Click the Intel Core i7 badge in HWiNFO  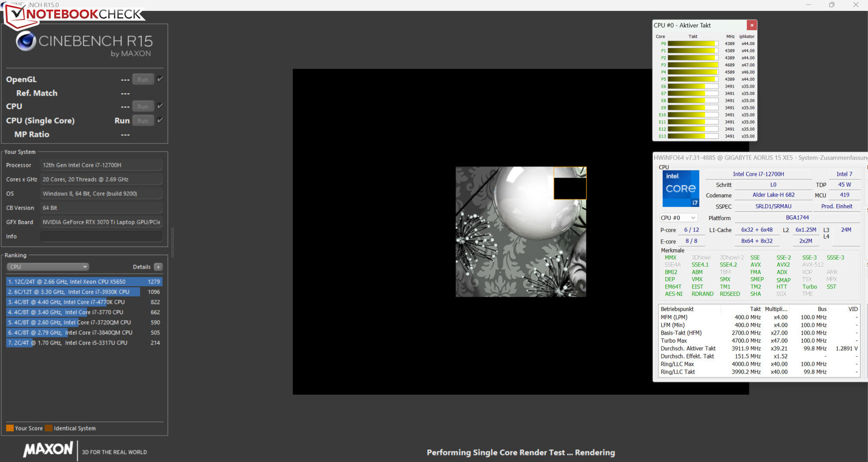680,189
